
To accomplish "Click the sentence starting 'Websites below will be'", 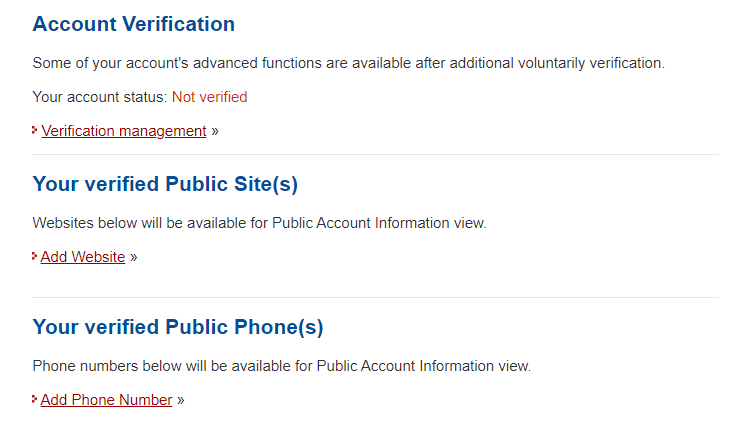I will (259, 223).
